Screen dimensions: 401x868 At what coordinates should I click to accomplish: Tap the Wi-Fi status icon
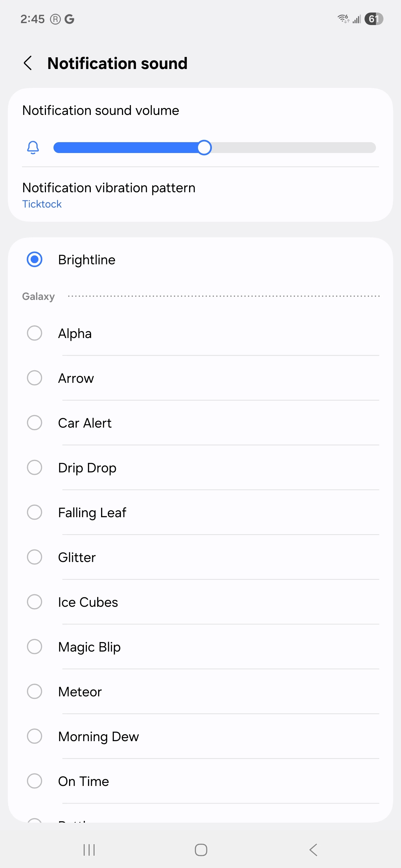(343, 19)
